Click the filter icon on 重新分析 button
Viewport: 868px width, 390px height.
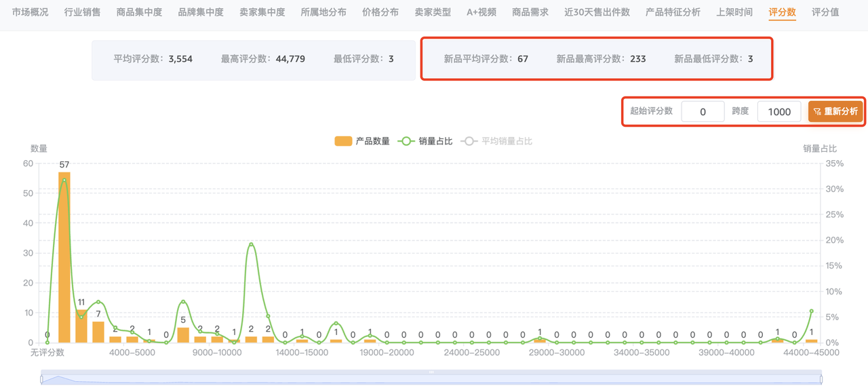pyautogui.click(x=818, y=111)
